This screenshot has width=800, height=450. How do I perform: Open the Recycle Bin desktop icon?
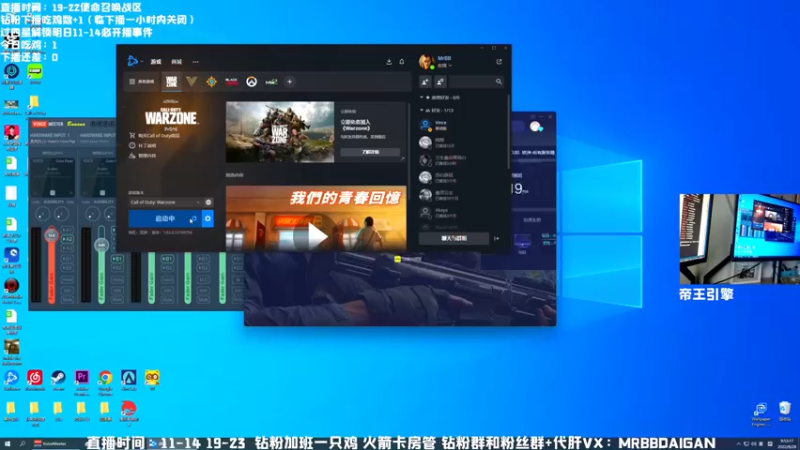785,411
